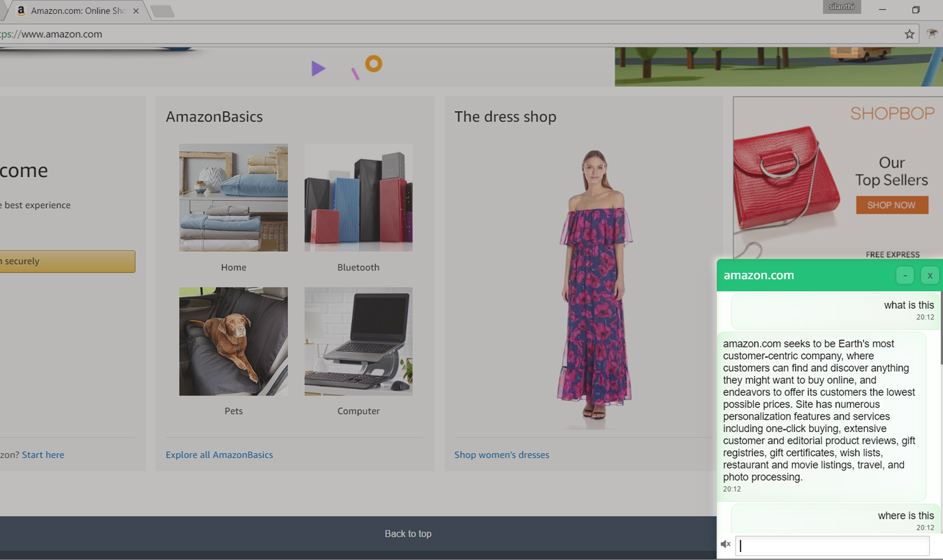Screen dimensions: 943x560
Task: Bookmark this page with the star icon
Action: [909, 34]
